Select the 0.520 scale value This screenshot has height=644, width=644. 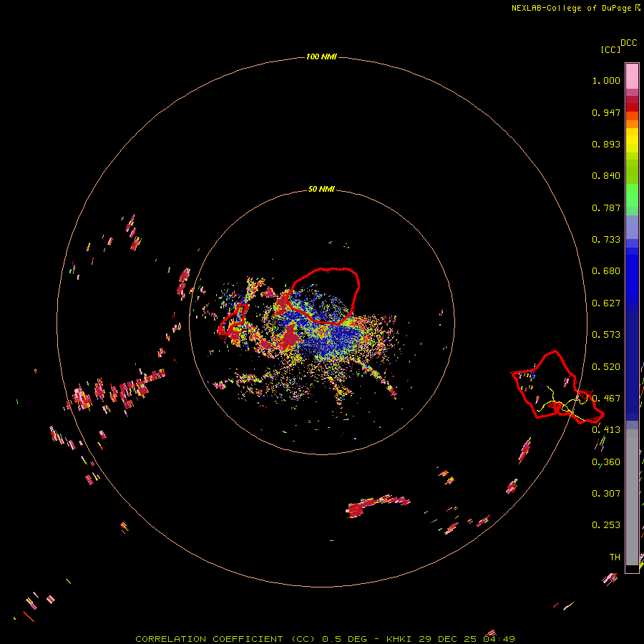point(606,367)
